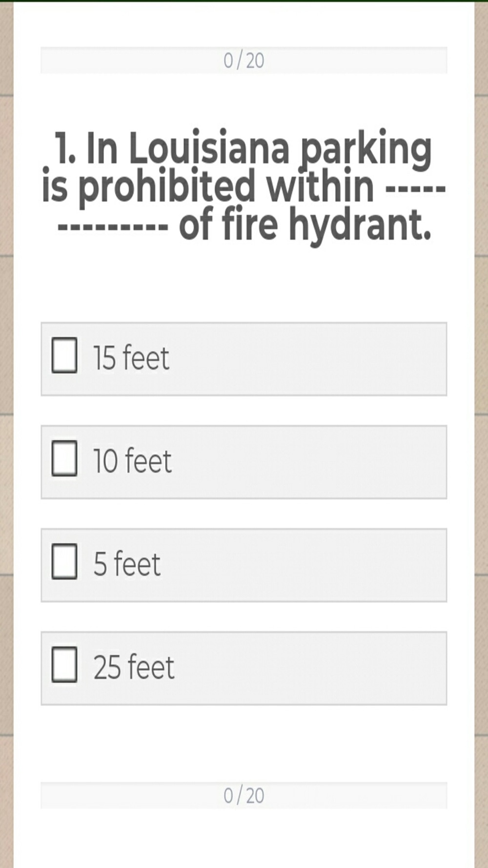Viewport: 488px width, 868px height.
Task: Click the words 'of fire hydrant' in question
Action: pos(305,225)
